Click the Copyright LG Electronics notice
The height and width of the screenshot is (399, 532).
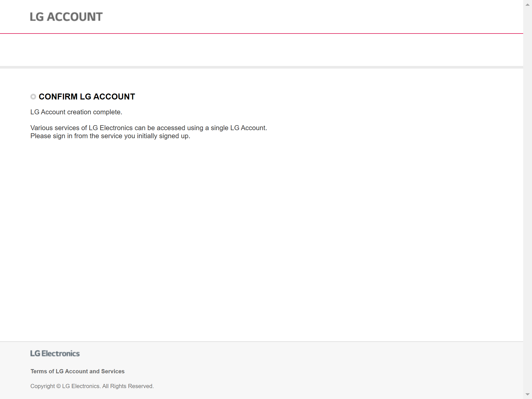click(x=92, y=386)
